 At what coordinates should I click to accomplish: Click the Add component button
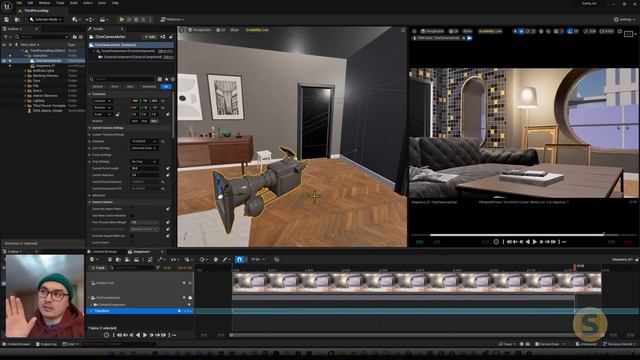pyautogui.click(x=150, y=37)
